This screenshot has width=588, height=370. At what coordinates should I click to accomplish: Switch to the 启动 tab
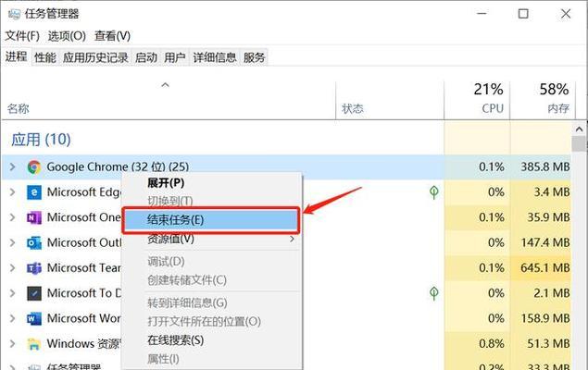coord(146,57)
